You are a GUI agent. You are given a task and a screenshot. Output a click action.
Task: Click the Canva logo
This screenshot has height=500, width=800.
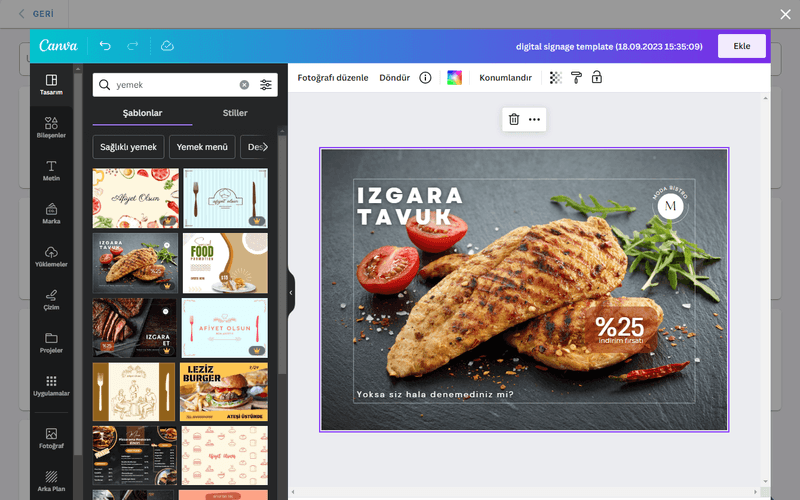tap(59, 46)
